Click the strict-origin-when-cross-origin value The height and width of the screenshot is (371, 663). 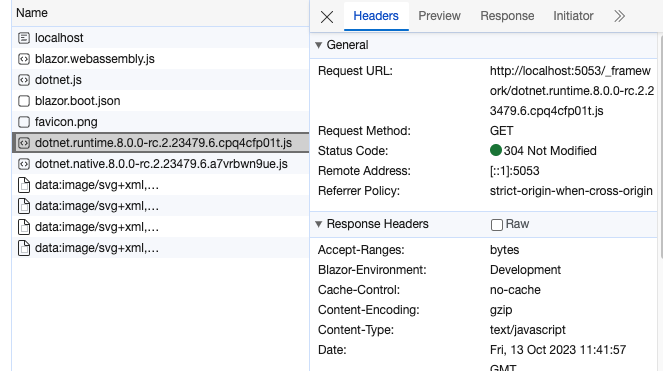pos(571,191)
